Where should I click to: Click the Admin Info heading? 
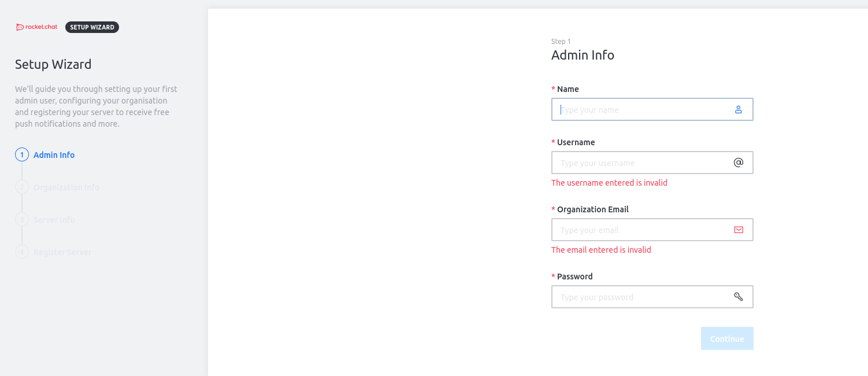click(x=583, y=56)
